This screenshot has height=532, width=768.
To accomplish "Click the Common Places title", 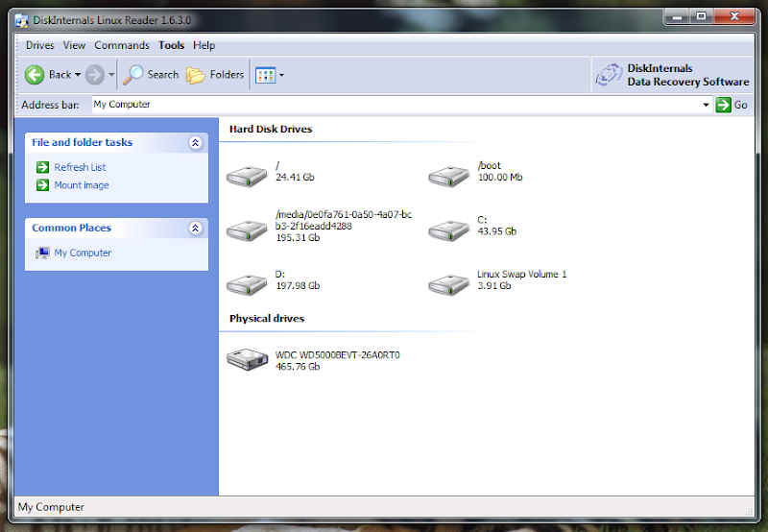I will pyautogui.click(x=71, y=228).
